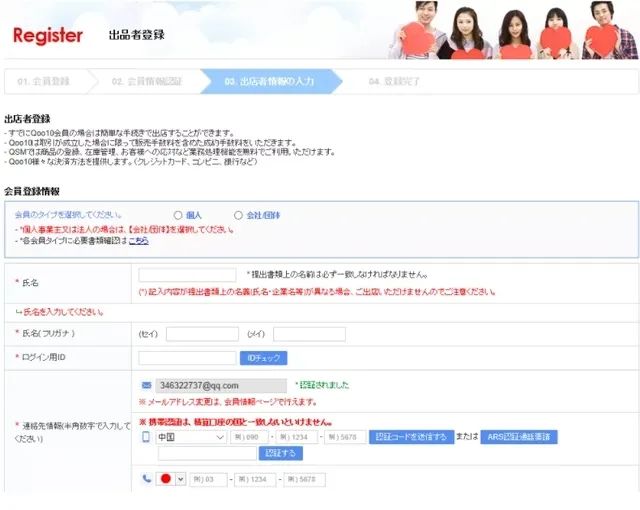Click the IDチェック button

click(264, 358)
